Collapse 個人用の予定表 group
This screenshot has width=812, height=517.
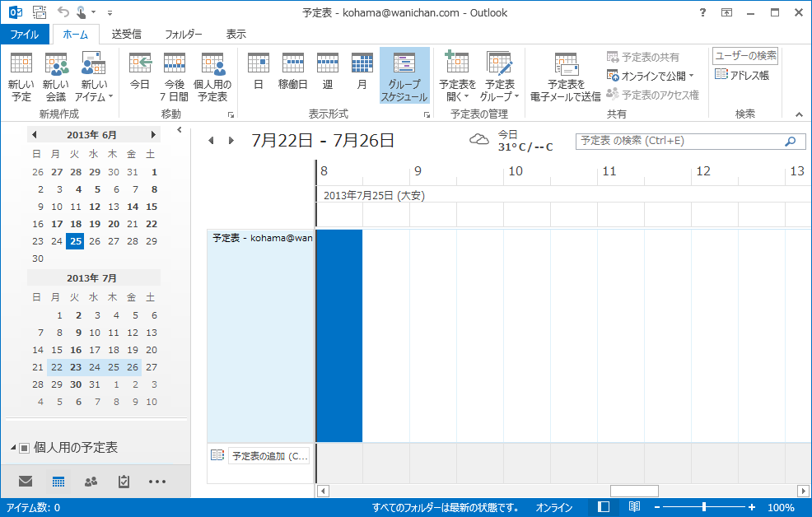pos(13,447)
